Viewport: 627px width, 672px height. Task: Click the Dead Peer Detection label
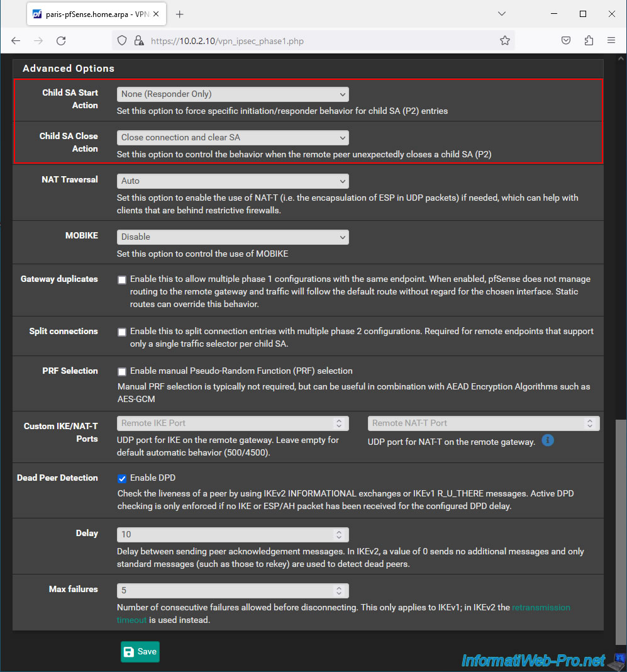tap(57, 478)
